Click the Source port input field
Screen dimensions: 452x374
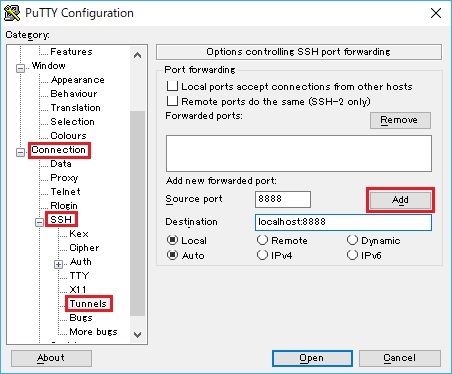pyautogui.click(x=283, y=199)
